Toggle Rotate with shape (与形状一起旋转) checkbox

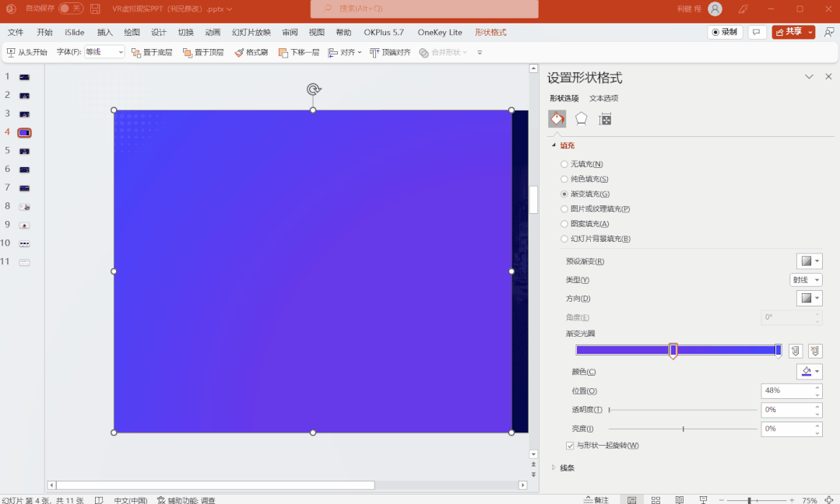tap(570, 445)
